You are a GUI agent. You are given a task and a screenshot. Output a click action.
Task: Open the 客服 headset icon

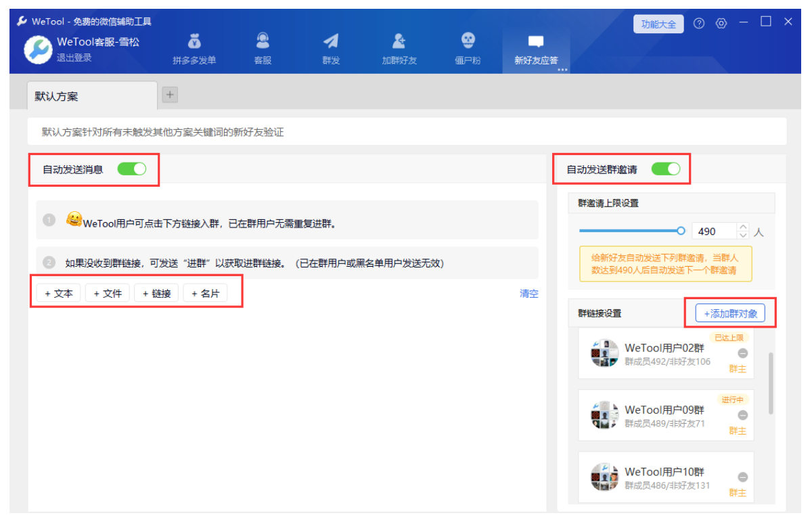point(263,41)
